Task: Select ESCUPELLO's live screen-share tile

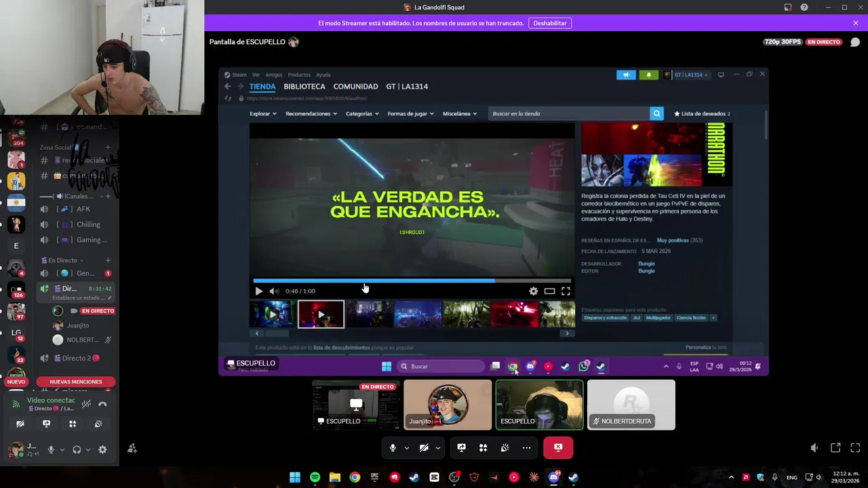Action: click(356, 405)
